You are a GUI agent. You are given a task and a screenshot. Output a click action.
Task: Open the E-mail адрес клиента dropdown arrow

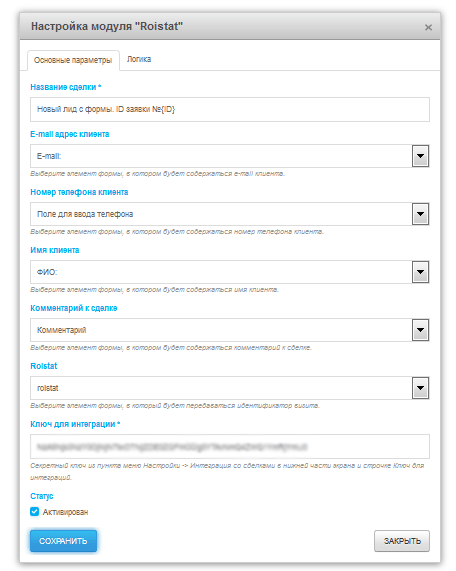[x=420, y=156]
